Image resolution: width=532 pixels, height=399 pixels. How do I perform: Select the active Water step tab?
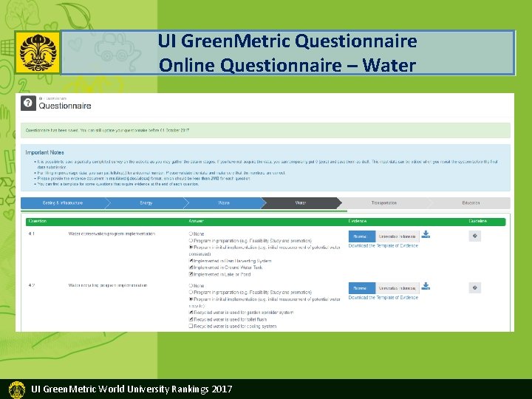301,203
